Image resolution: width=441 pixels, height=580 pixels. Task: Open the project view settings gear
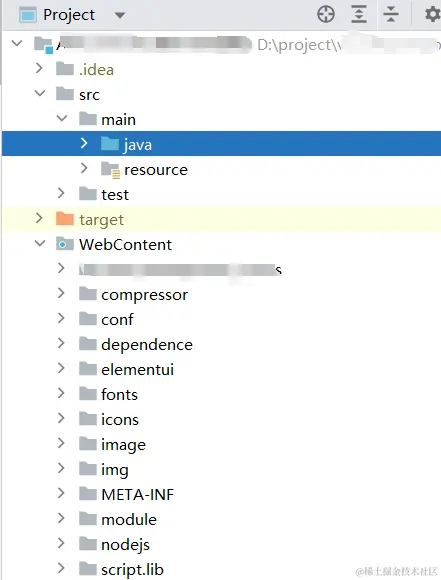click(432, 14)
